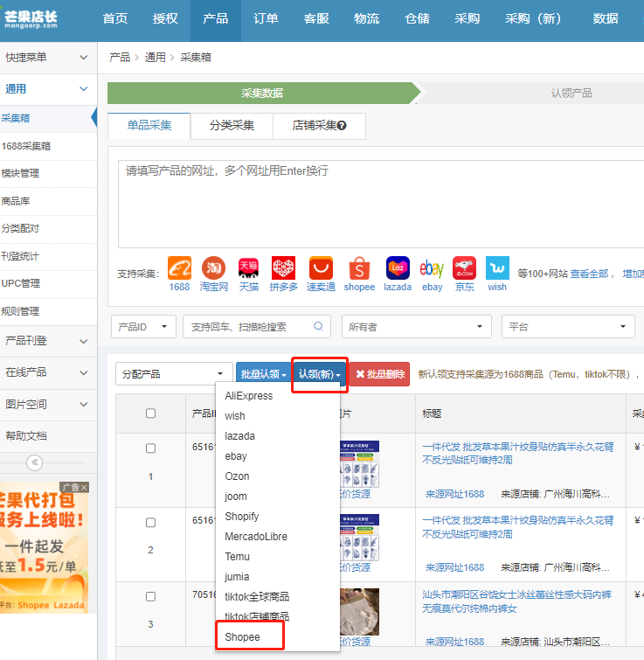The width and height of the screenshot is (644, 660).
Task: Expand the 快捷菜单 sidebar section
Action: click(x=48, y=58)
